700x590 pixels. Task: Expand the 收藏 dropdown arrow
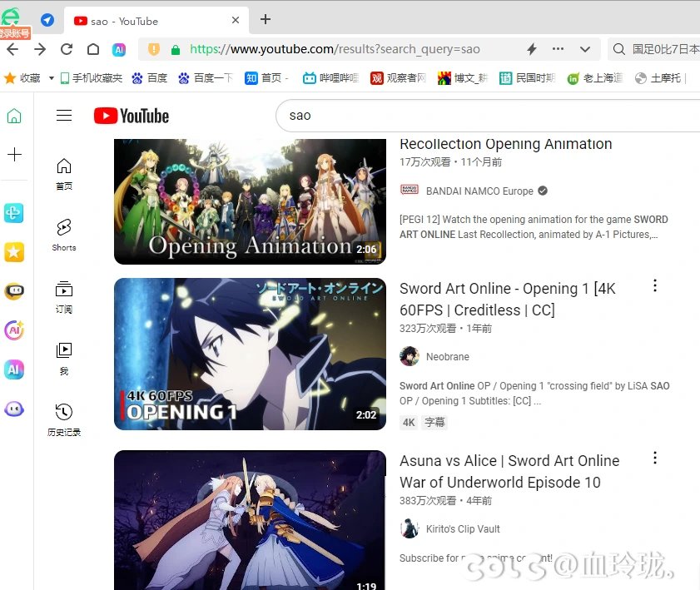click(x=52, y=78)
